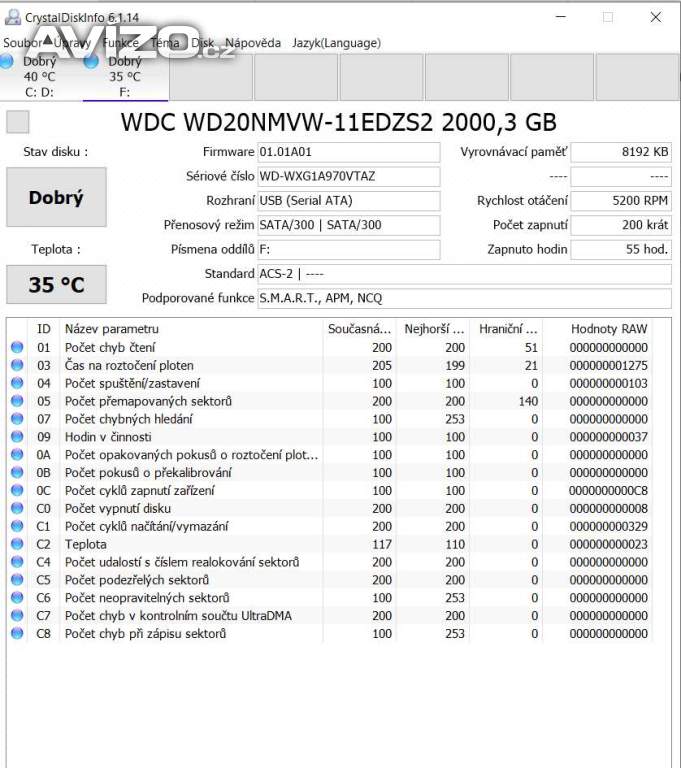This screenshot has height=768, width=681.
Task: Click the Písmena oddílů field F:
Action: (349, 249)
